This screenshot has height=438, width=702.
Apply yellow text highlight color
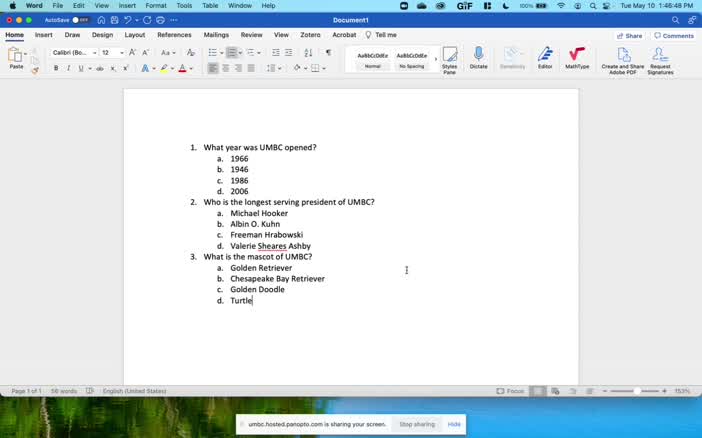coord(164,69)
